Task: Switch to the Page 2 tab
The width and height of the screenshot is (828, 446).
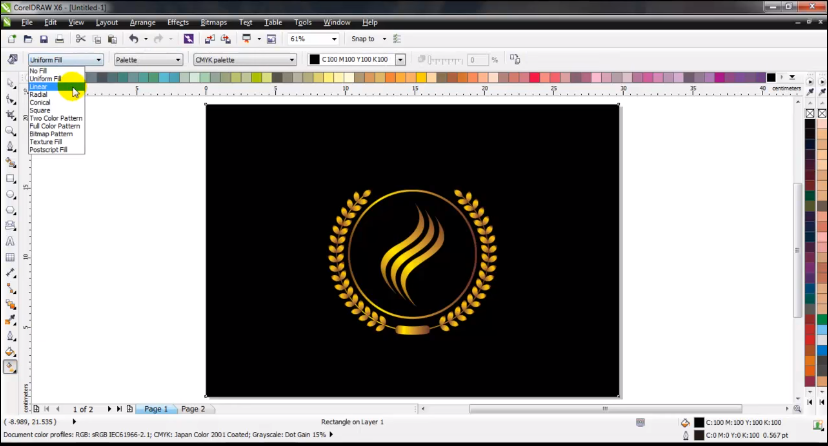Action: pos(193,409)
